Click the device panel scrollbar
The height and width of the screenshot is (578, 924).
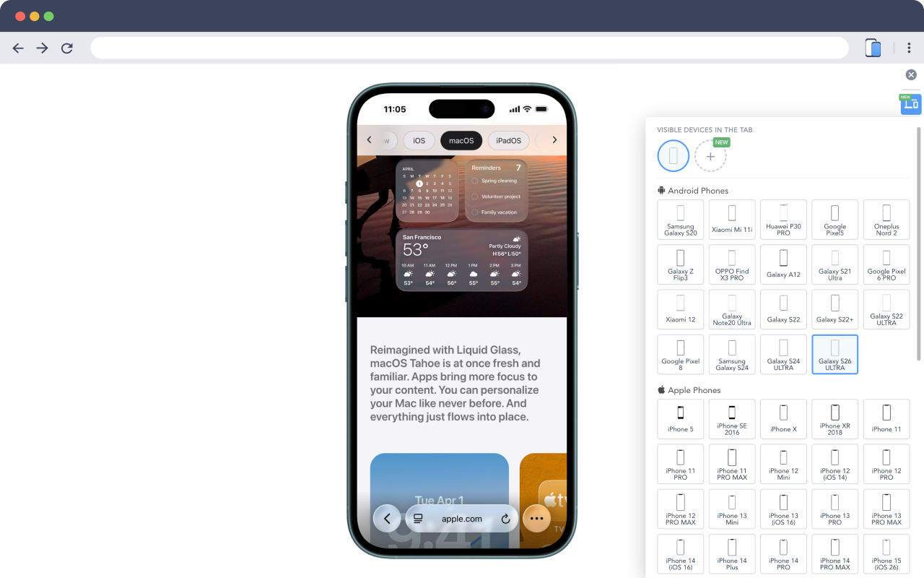point(919,243)
